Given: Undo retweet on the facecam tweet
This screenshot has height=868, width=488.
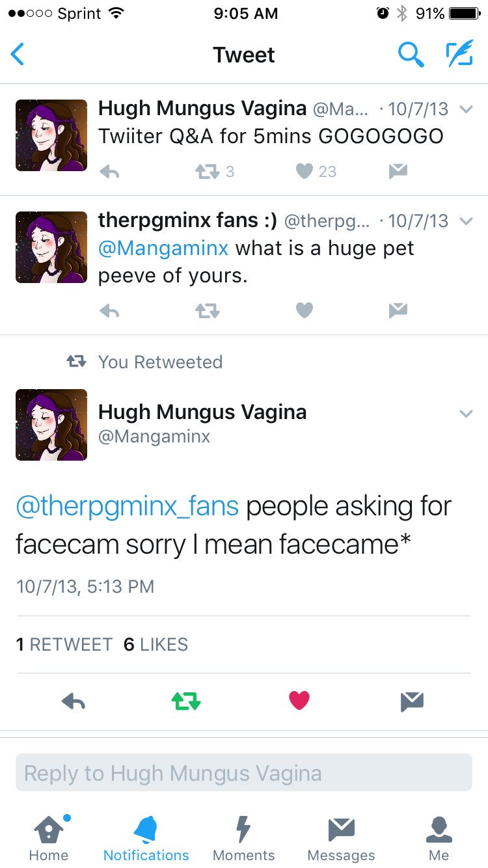Looking at the screenshot, I should (185, 701).
